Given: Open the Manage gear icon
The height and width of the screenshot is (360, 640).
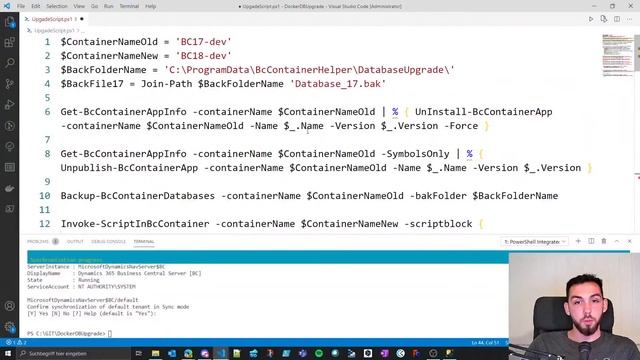Looking at the screenshot, I should pos(9,327).
